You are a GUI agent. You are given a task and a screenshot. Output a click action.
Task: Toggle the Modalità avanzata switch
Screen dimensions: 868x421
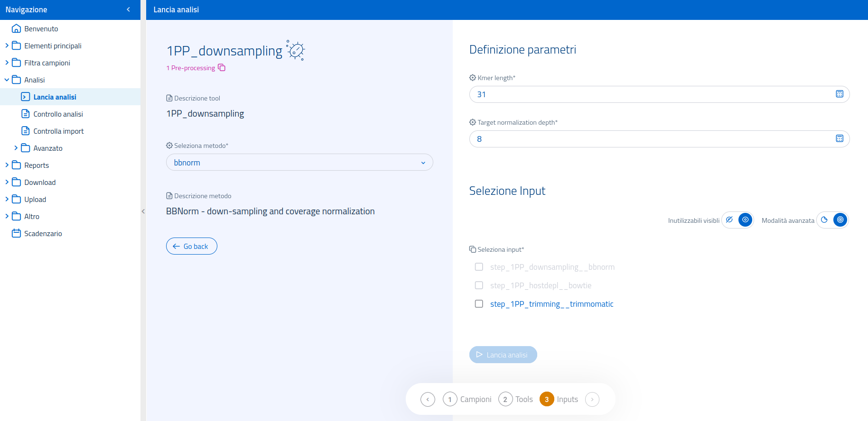pyautogui.click(x=832, y=220)
